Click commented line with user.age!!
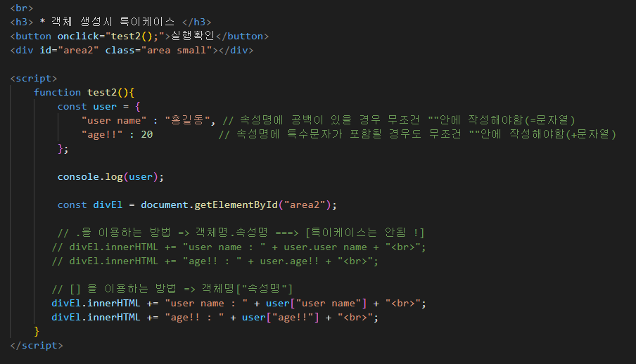This screenshot has width=636, height=364. click(215, 261)
